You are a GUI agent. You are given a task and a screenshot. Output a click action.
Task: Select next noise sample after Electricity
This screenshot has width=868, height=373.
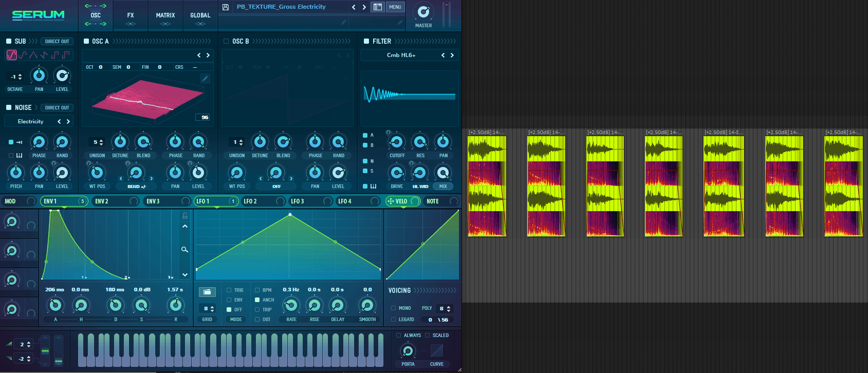[x=68, y=122]
